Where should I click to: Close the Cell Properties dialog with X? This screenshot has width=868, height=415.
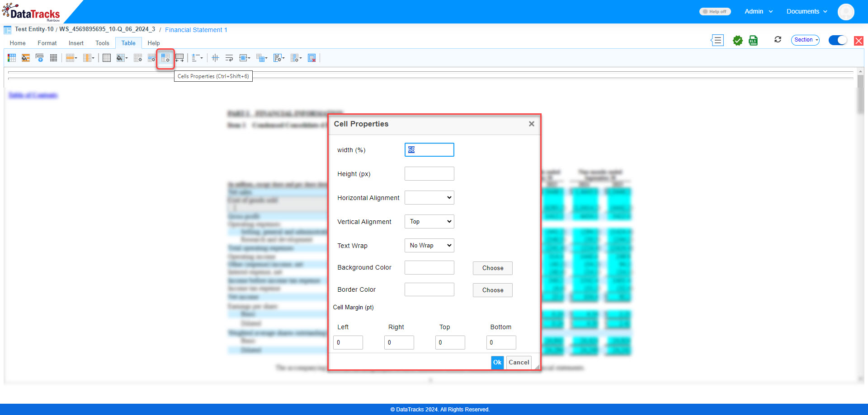[x=532, y=124]
